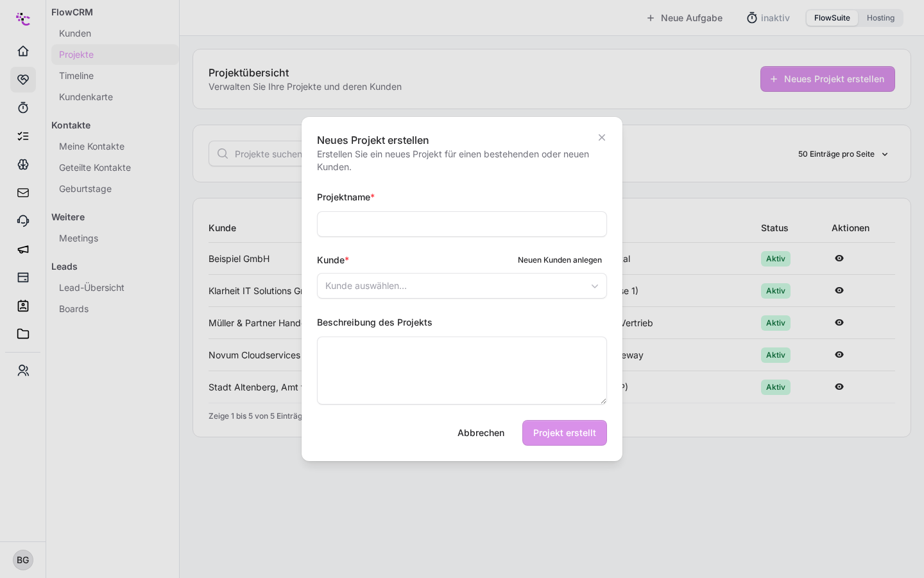Image resolution: width=924 pixels, height=578 pixels.
Task: Expand the Kunde auswählen dropdown
Action: click(462, 286)
